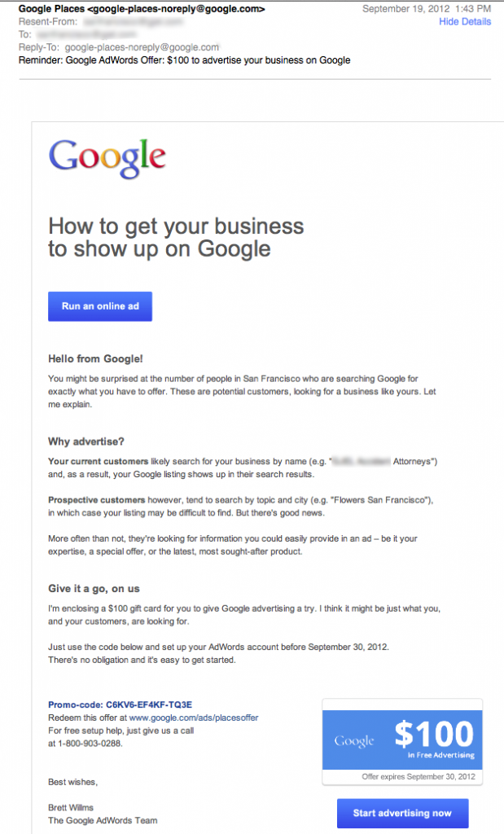Click the Offer expires September 30, 2012 text
Viewport: 504px width, 834px height.
419,776
